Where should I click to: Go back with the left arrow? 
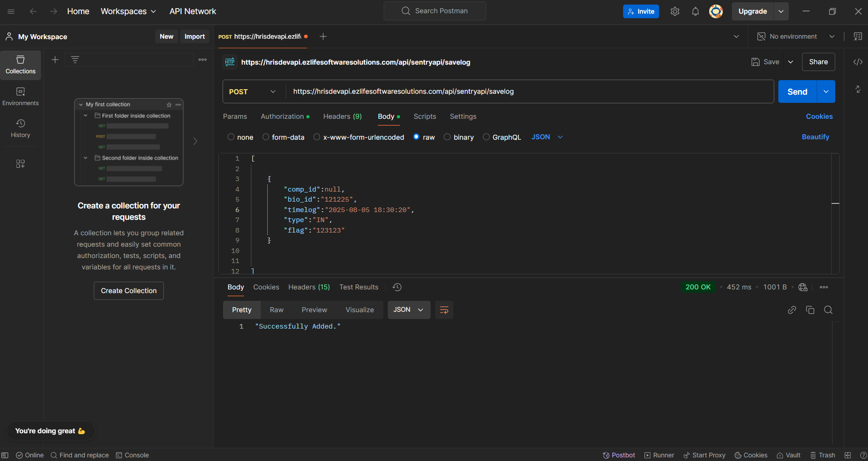[x=33, y=11]
